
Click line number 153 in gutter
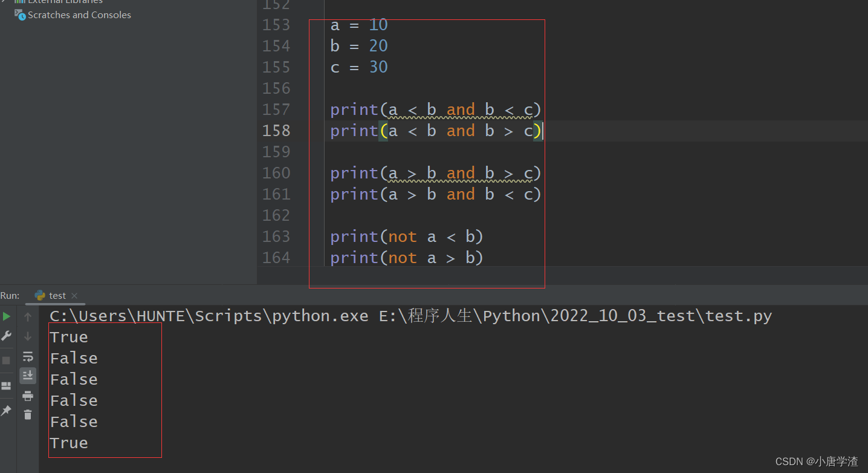coord(276,25)
